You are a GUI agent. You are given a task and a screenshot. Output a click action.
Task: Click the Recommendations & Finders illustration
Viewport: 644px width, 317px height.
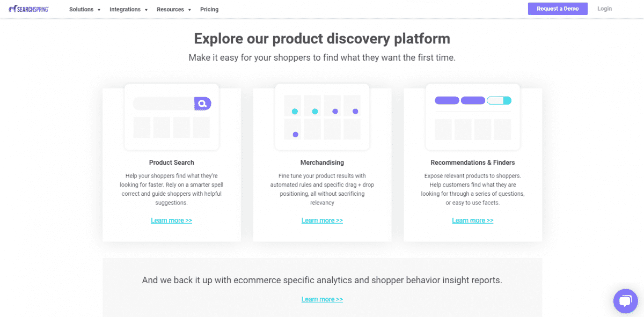pyautogui.click(x=472, y=117)
